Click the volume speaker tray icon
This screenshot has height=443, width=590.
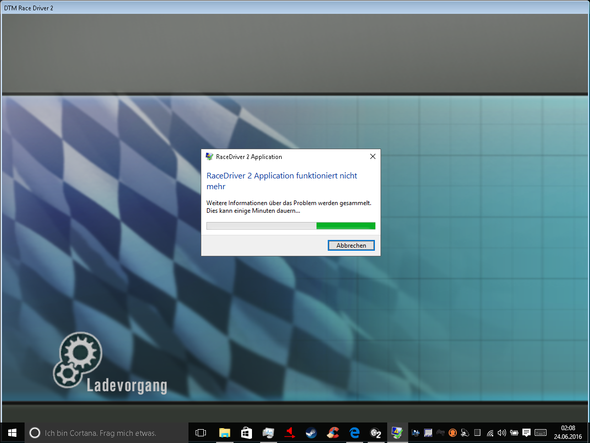coord(502,433)
